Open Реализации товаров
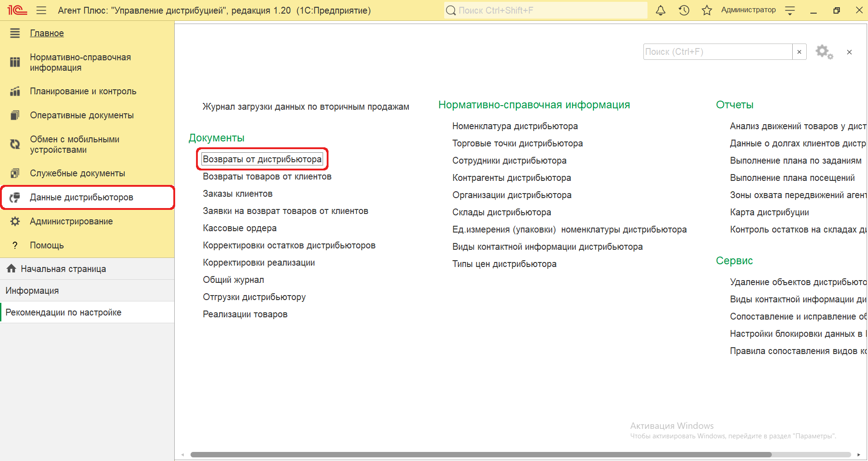Viewport: 868px width, 461px height. pyautogui.click(x=245, y=314)
